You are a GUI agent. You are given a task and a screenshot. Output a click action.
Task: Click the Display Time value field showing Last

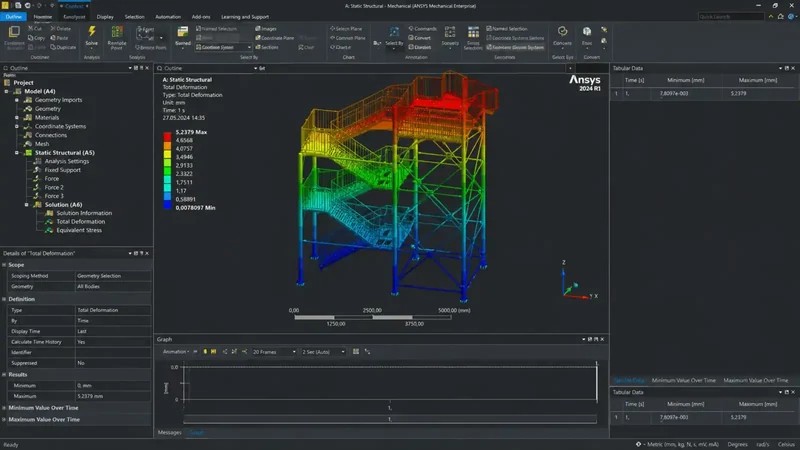coord(113,331)
